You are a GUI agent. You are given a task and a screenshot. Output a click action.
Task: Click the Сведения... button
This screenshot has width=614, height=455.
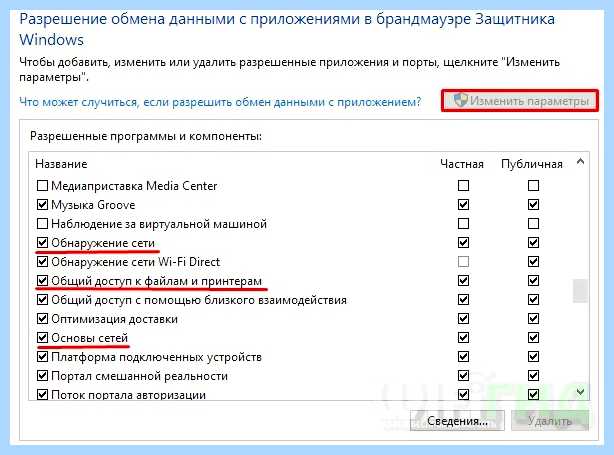(457, 421)
